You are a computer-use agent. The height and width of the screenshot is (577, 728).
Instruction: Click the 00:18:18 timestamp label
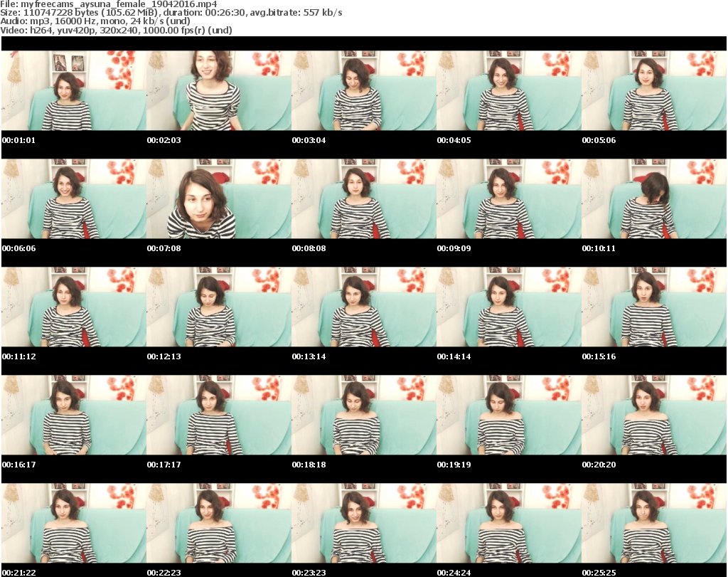coord(309,465)
